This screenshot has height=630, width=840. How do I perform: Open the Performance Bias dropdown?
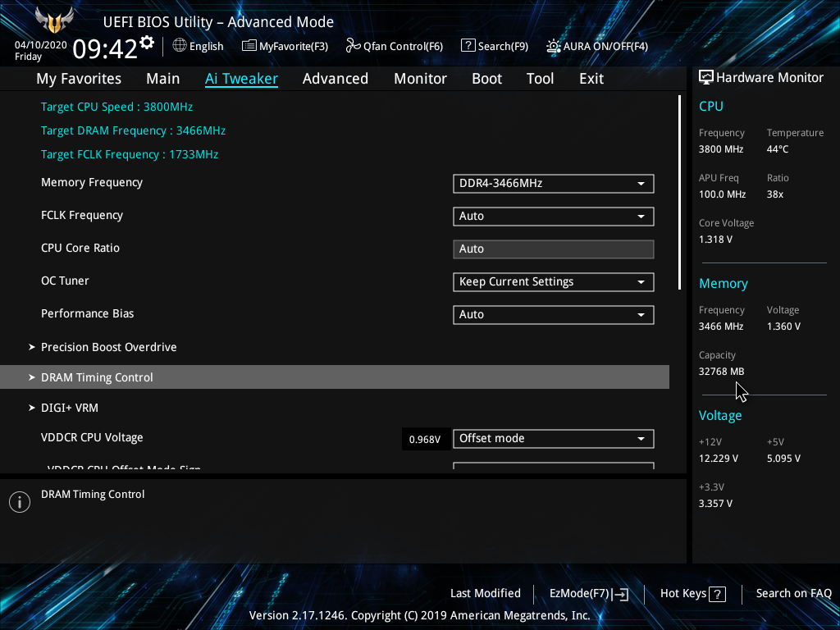pyautogui.click(x=554, y=315)
